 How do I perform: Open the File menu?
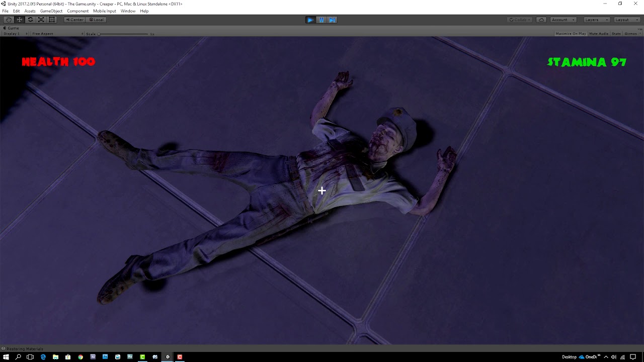coord(5,11)
